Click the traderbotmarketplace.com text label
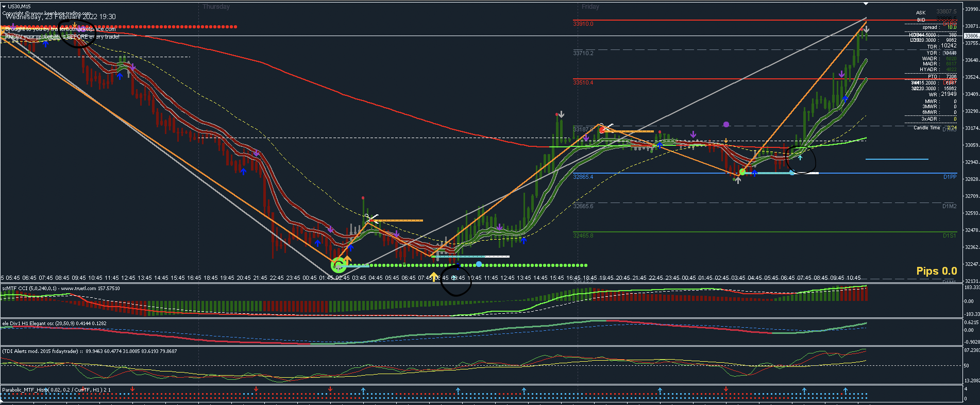 (83, 29)
